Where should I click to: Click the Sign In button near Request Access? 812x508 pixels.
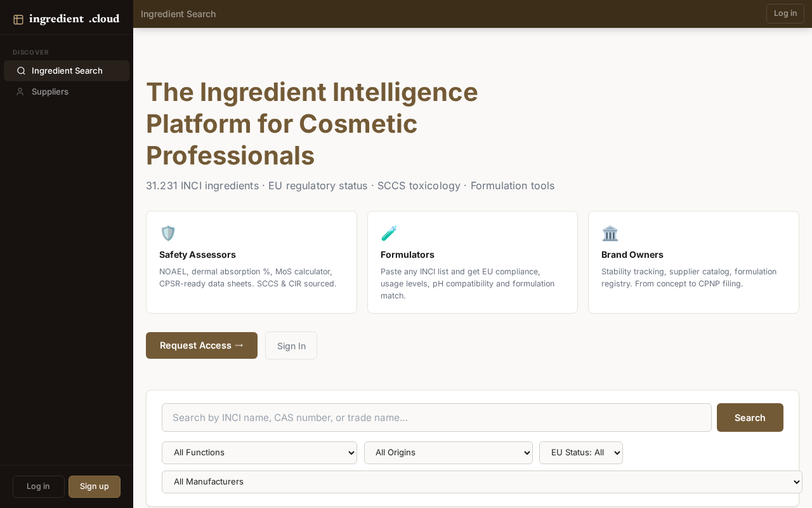pos(291,345)
